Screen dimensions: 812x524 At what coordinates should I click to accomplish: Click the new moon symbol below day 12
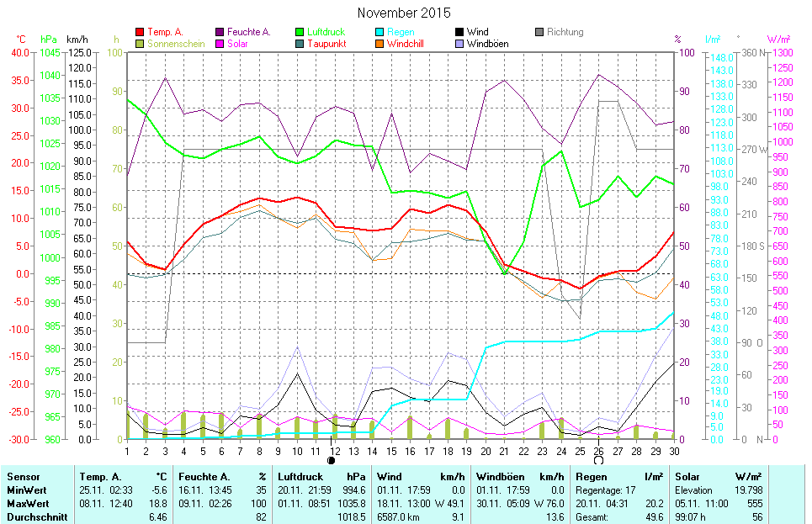click(332, 460)
